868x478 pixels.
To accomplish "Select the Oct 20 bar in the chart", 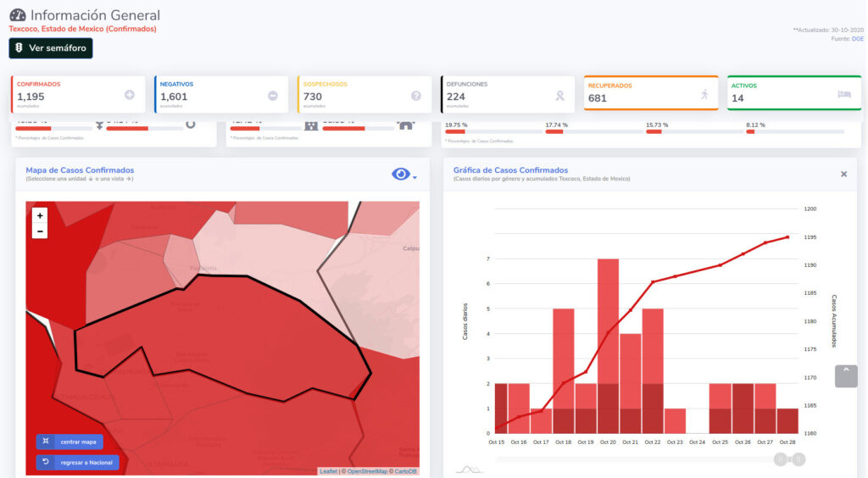I will pos(608,347).
